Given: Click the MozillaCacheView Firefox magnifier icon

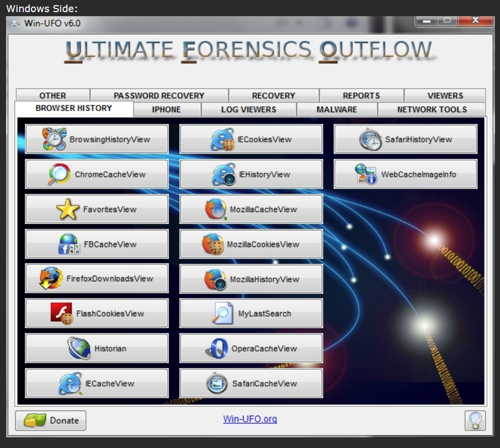Looking at the screenshot, I should pos(216,209).
